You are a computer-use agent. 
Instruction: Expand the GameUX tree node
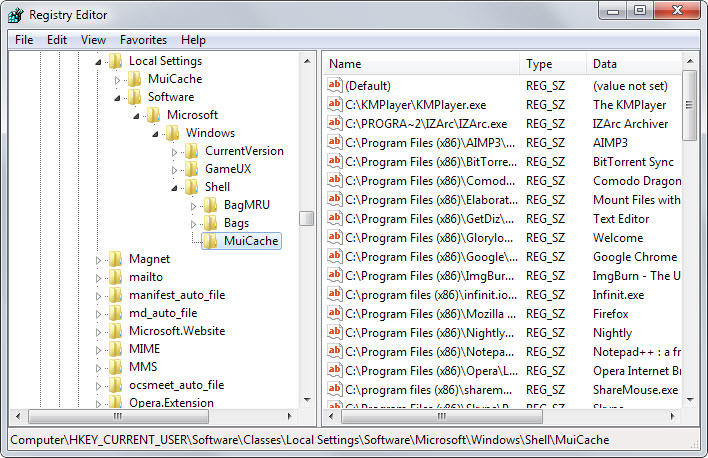(x=174, y=170)
